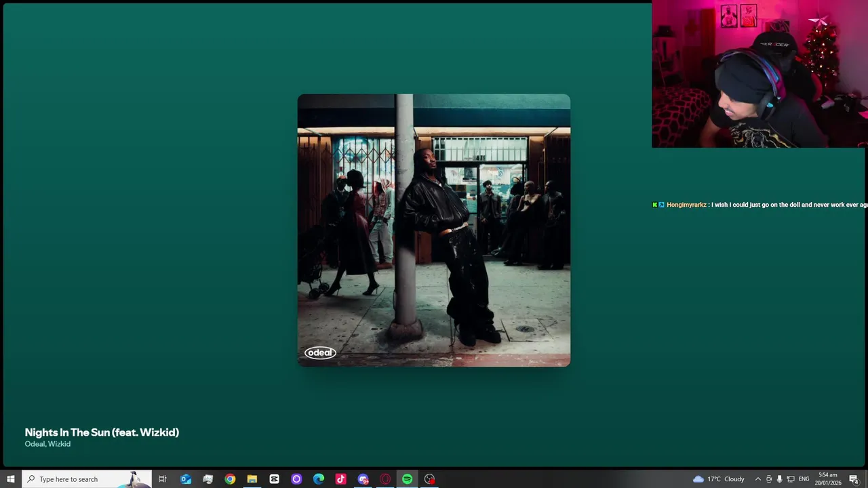This screenshot has height=488, width=868.
Task: Open File Explorer from the taskbar
Action: (x=252, y=479)
